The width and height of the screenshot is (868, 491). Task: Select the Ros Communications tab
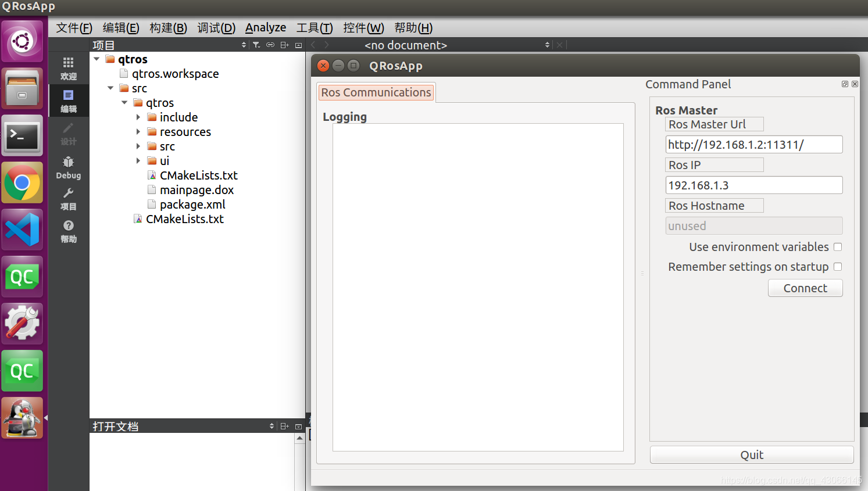(376, 92)
